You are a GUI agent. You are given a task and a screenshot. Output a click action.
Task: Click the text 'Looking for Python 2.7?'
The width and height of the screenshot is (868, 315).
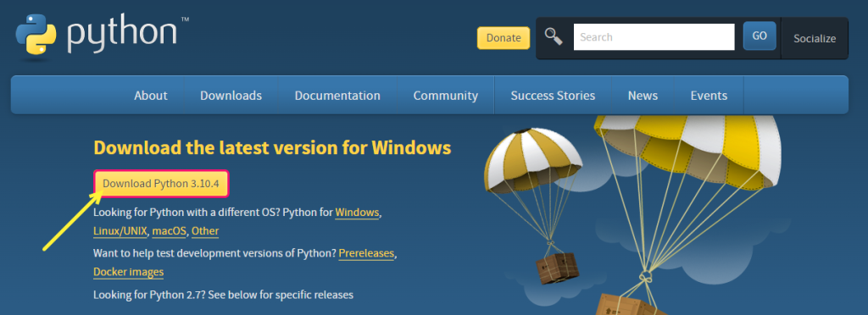click(149, 295)
